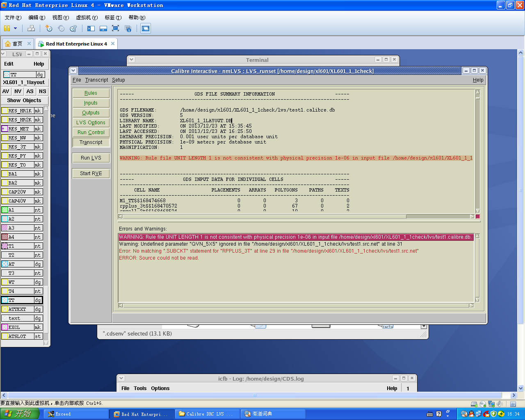Click the Run LVS button
Image resolution: width=525 pixels, height=420 pixels.
pos(91,158)
